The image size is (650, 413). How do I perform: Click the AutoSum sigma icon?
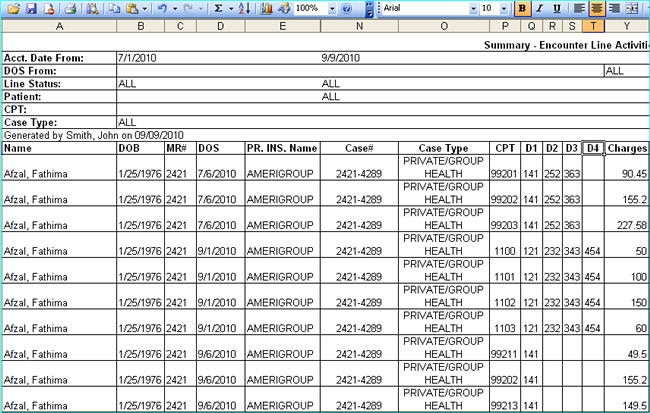point(219,8)
